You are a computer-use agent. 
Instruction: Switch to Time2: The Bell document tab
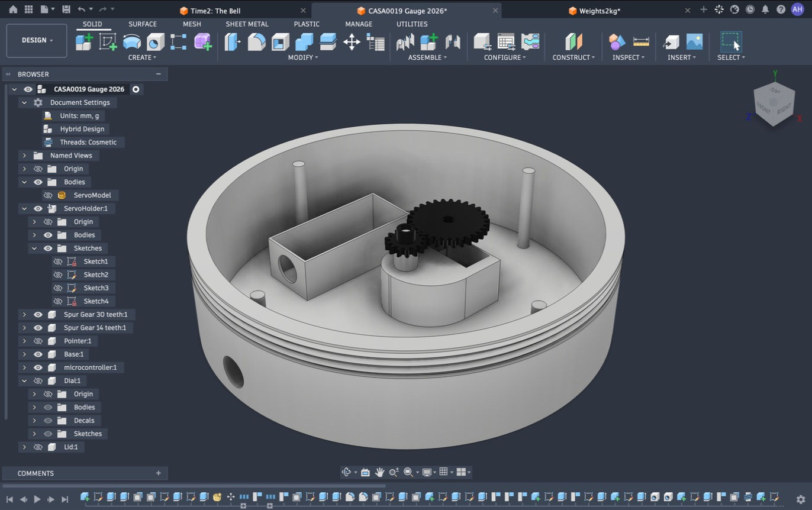point(215,11)
